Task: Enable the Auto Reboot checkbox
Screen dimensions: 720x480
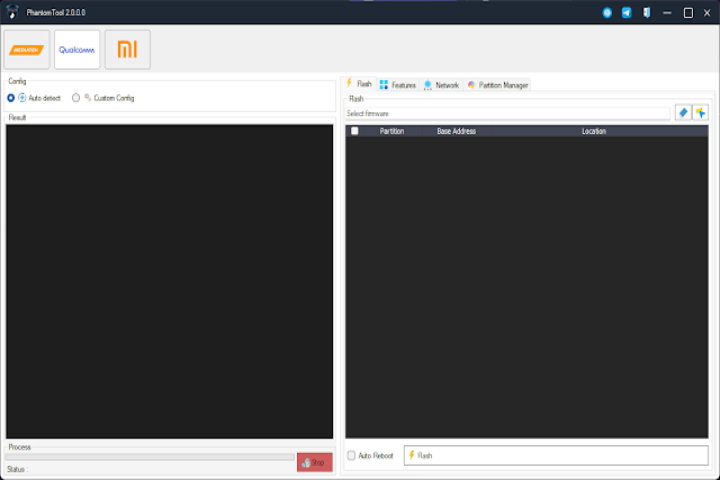Action: [x=351, y=456]
